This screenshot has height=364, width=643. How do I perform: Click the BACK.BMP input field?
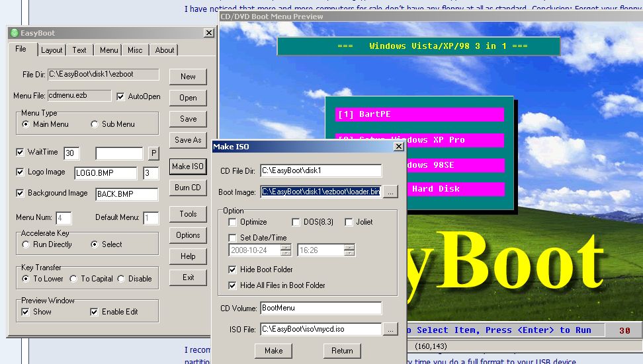coord(127,194)
